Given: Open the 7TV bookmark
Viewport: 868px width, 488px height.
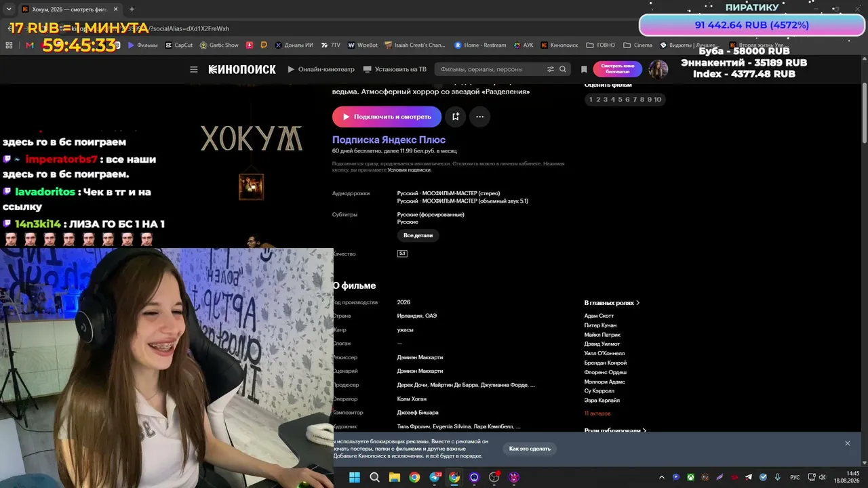Looking at the screenshot, I should point(330,45).
